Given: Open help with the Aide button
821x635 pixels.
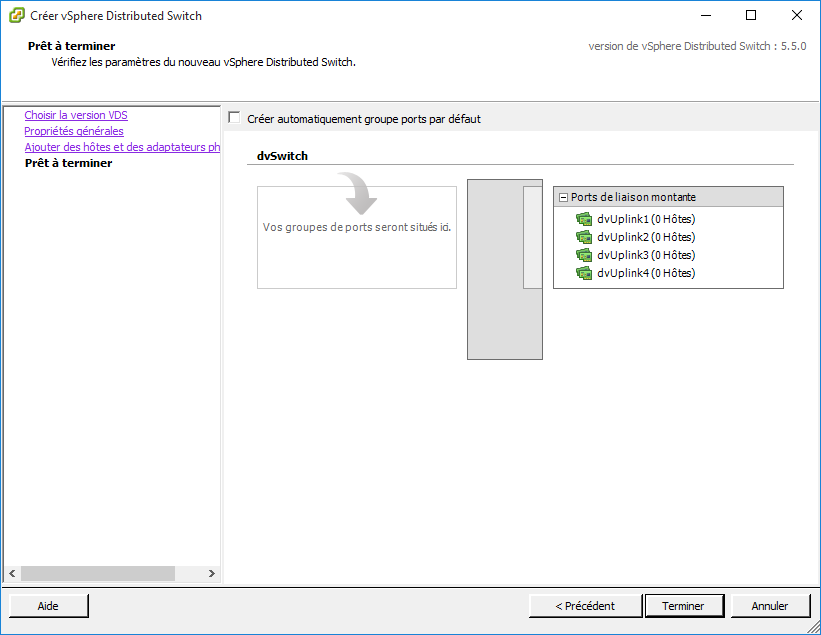Looking at the screenshot, I should [x=48, y=605].
